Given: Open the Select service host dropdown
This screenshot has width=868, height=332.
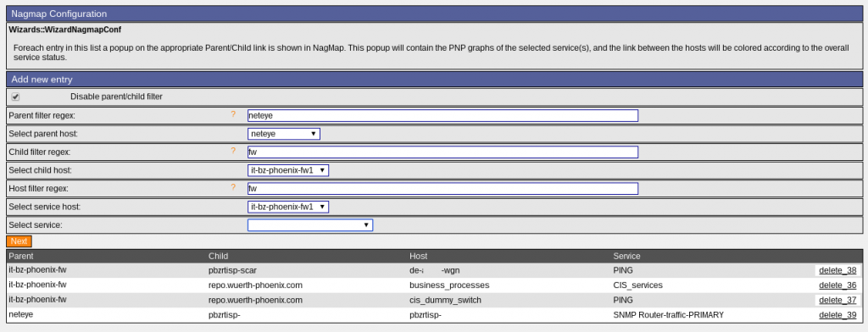Looking at the screenshot, I should pyautogui.click(x=288, y=207).
